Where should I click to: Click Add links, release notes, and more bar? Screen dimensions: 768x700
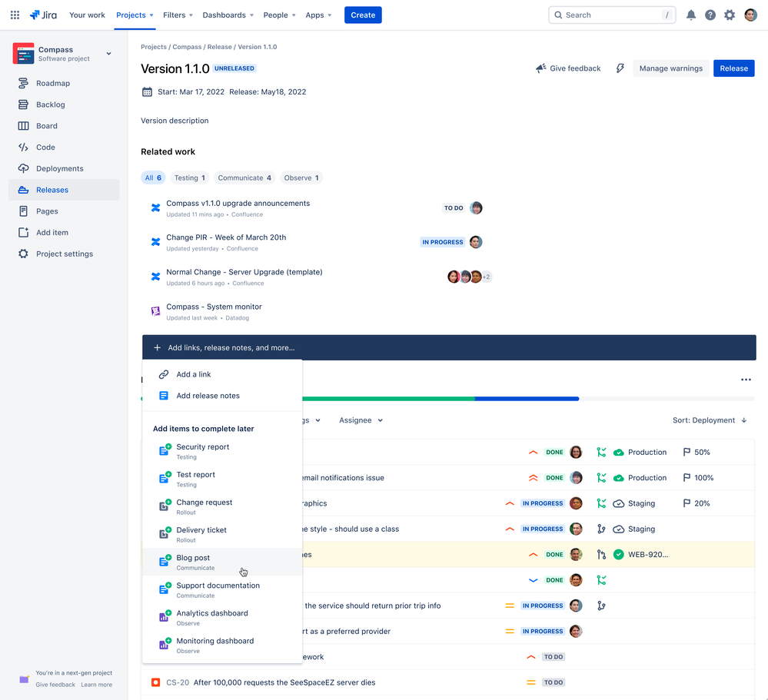tap(449, 347)
